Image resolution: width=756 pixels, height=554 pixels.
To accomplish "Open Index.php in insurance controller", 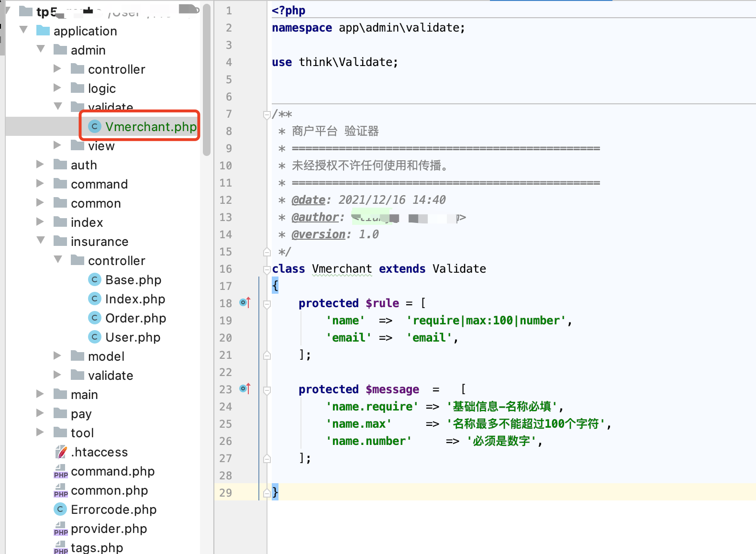I will pyautogui.click(x=135, y=299).
